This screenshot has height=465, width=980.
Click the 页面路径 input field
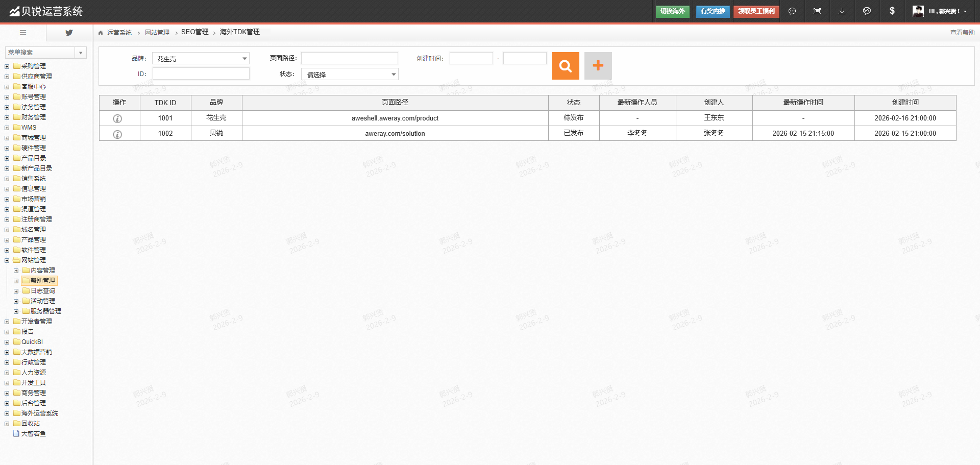(350, 58)
